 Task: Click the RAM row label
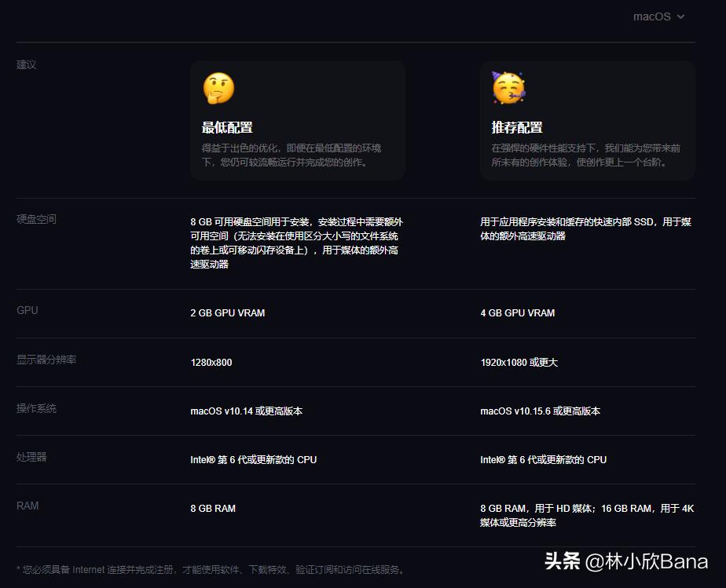pyautogui.click(x=27, y=505)
